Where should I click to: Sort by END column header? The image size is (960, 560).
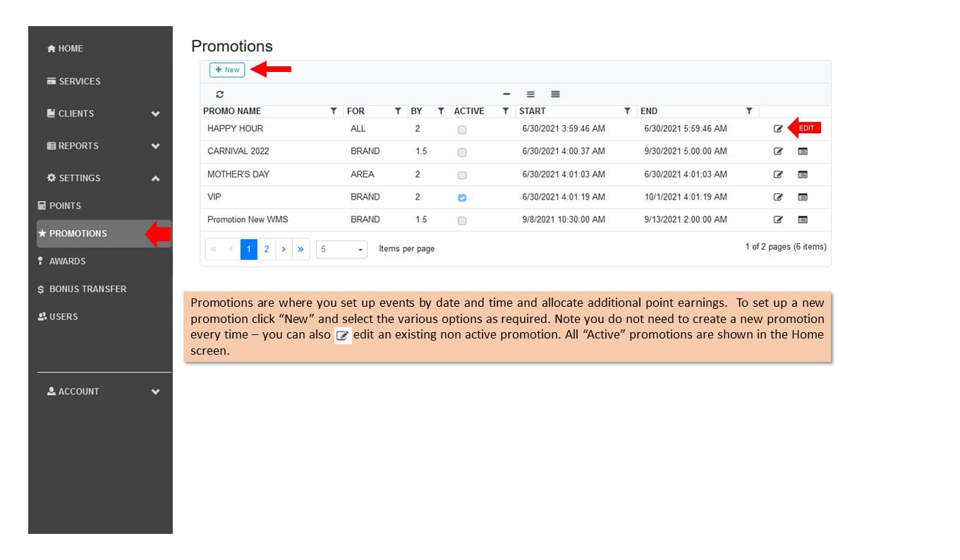(x=649, y=111)
